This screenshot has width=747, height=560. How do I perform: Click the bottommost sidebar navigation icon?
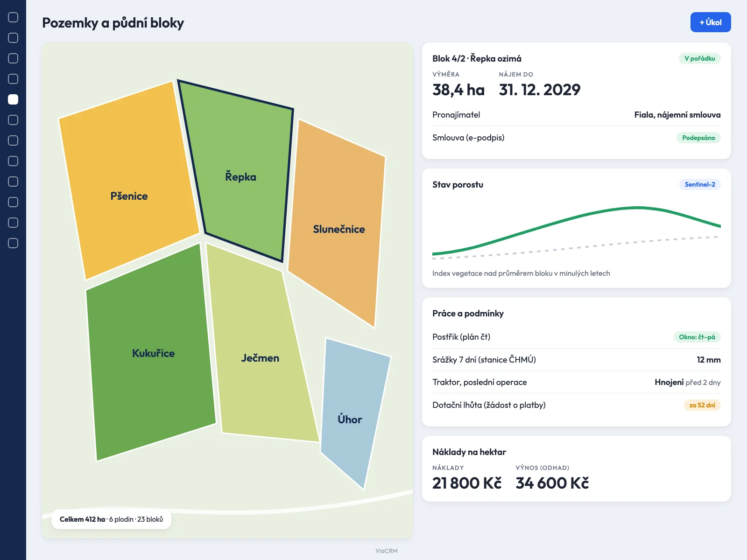(13, 243)
